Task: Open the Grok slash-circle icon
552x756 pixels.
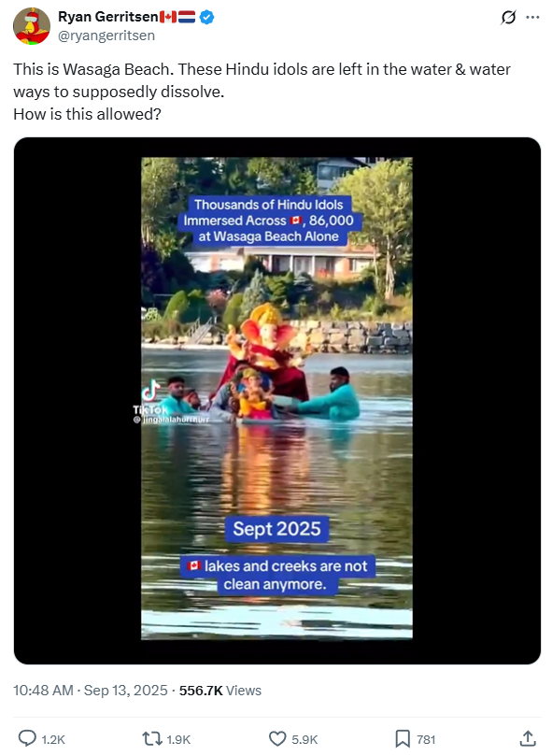Action: coord(508,18)
